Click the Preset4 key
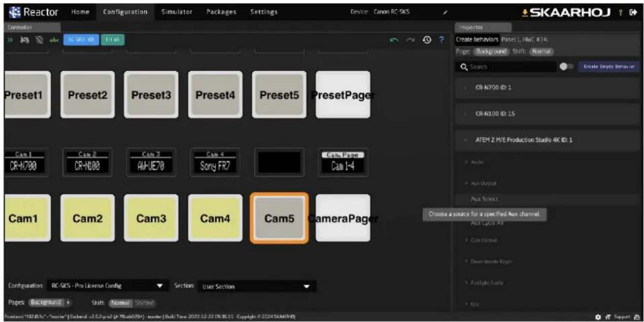 (215, 95)
